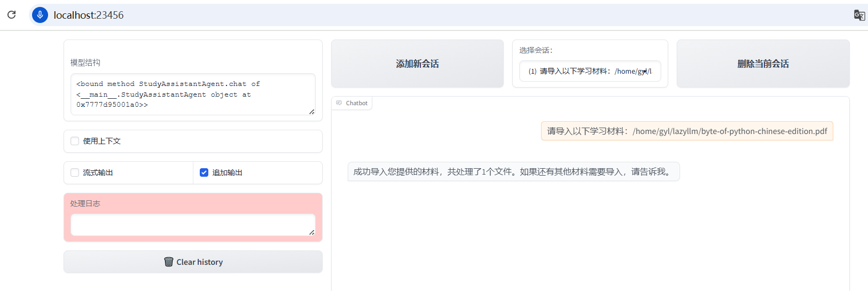
Task: Reload the page with the refresh icon
Action: [11, 15]
